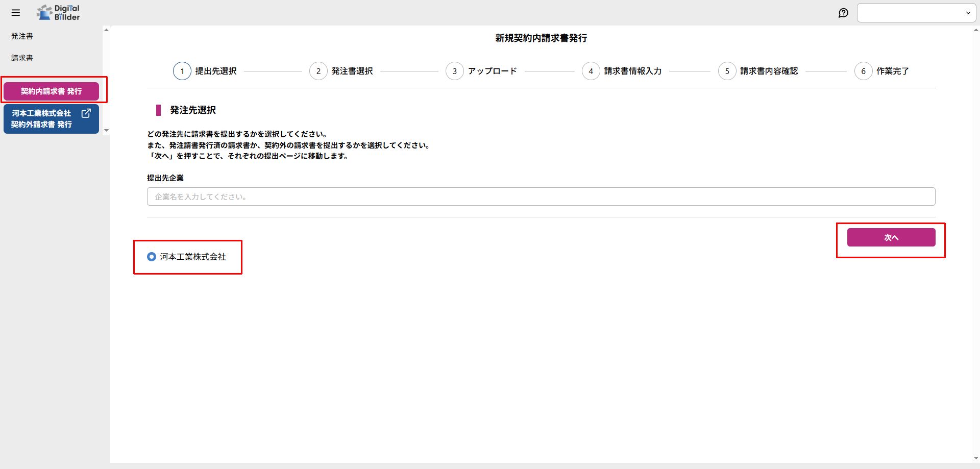Click the sidebar scroll down arrow
The height and width of the screenshot is (469, 980).
pos(106,131)
